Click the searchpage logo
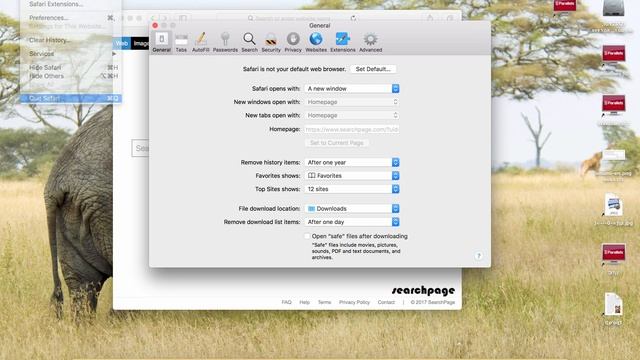The width and height of the screenshot is (640, 360). coord(423,290)
